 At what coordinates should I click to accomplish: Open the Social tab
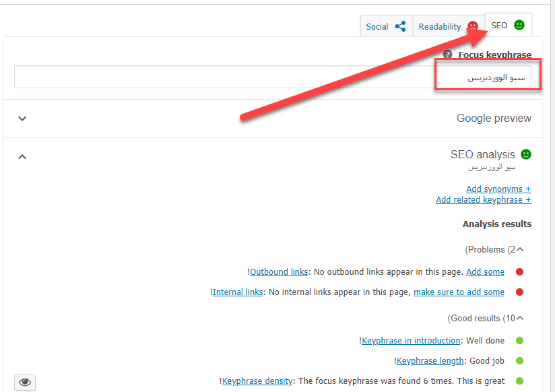387,26
